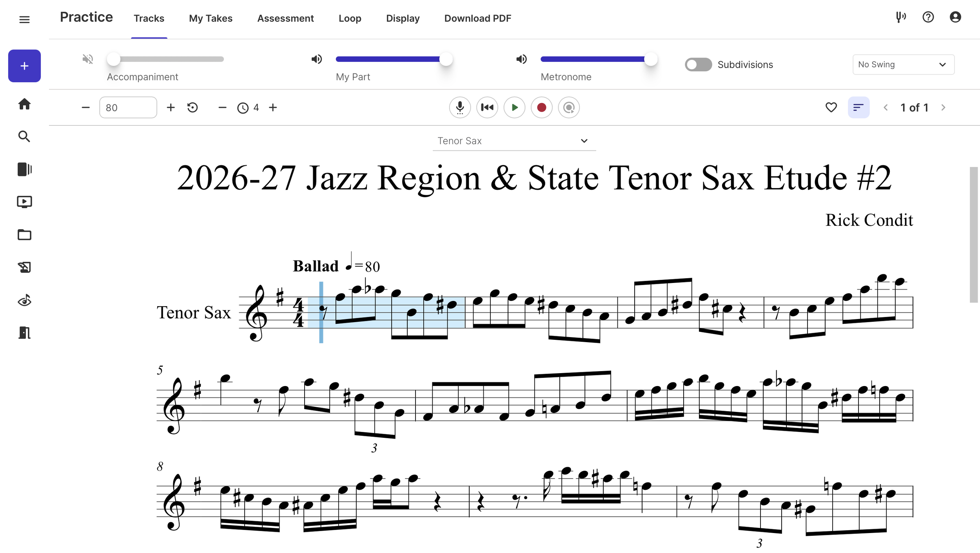
Task: Click the etude title heading
Action: (x=534, y=178)
